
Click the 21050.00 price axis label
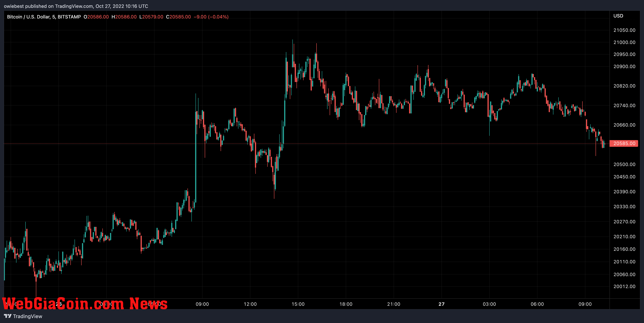tap(624, 30)
